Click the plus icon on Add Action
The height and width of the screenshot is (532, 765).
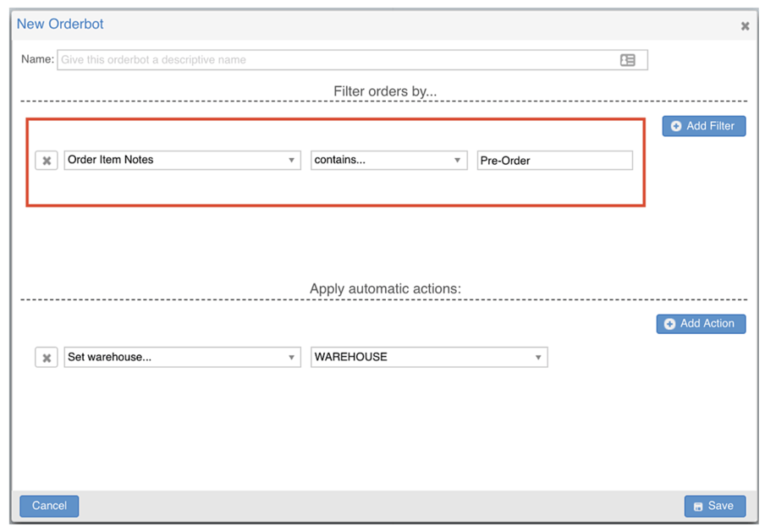point(670,324)
